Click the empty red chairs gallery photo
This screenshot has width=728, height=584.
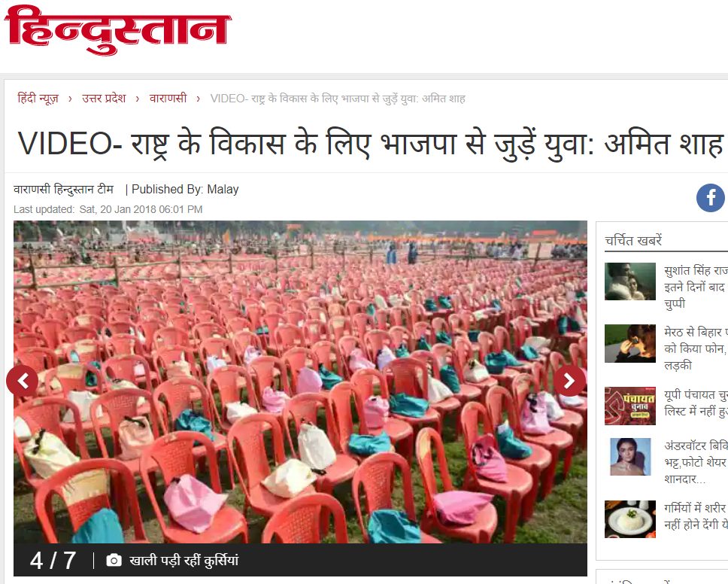300,382
